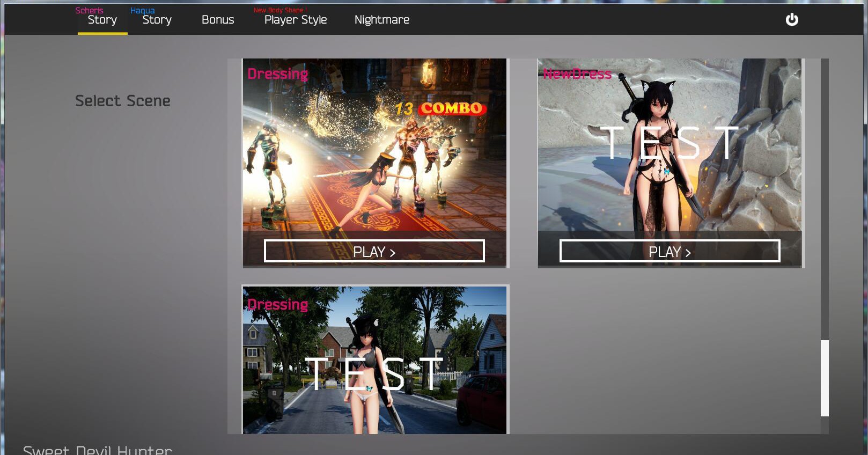
Task: Click the scene list scrollbar handle
Action: [x=825, y=378]
